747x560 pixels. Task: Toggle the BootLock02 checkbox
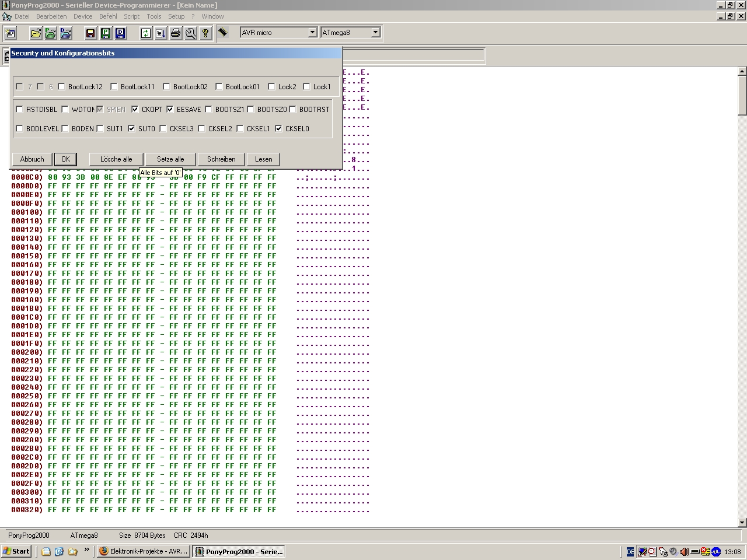pyautogui.click(x=166, y=87)
